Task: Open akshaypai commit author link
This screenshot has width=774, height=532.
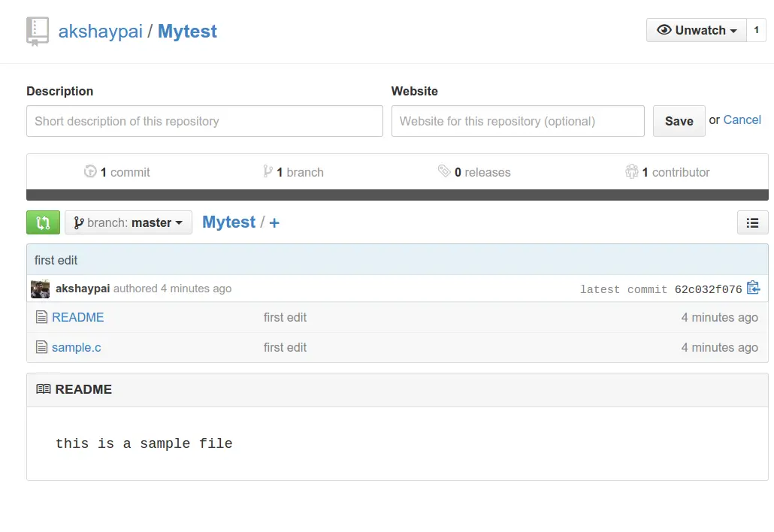Action: 83,289
